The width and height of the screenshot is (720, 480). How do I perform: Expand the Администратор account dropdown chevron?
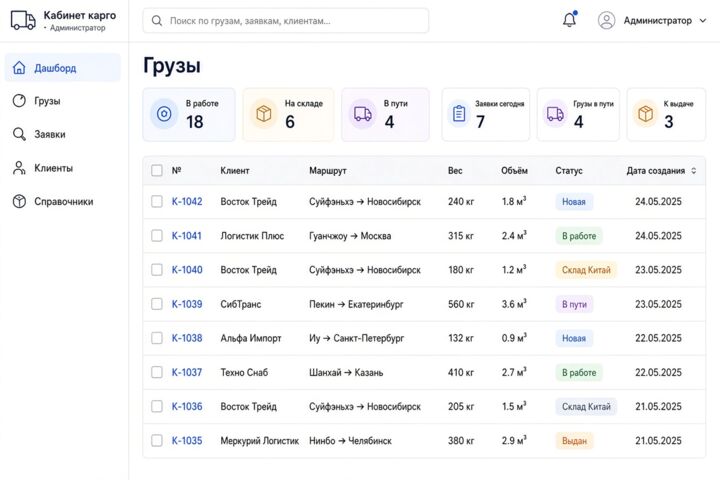pos(703,21)
